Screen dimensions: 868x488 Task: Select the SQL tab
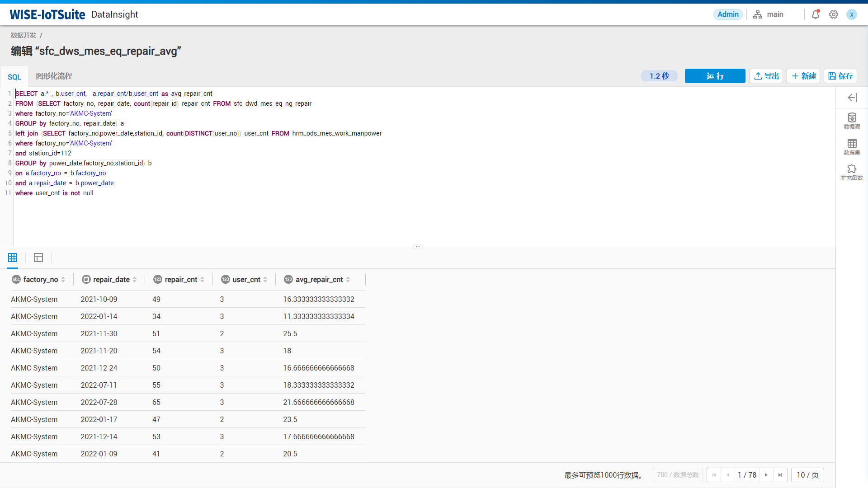click(x=14, y=77)
